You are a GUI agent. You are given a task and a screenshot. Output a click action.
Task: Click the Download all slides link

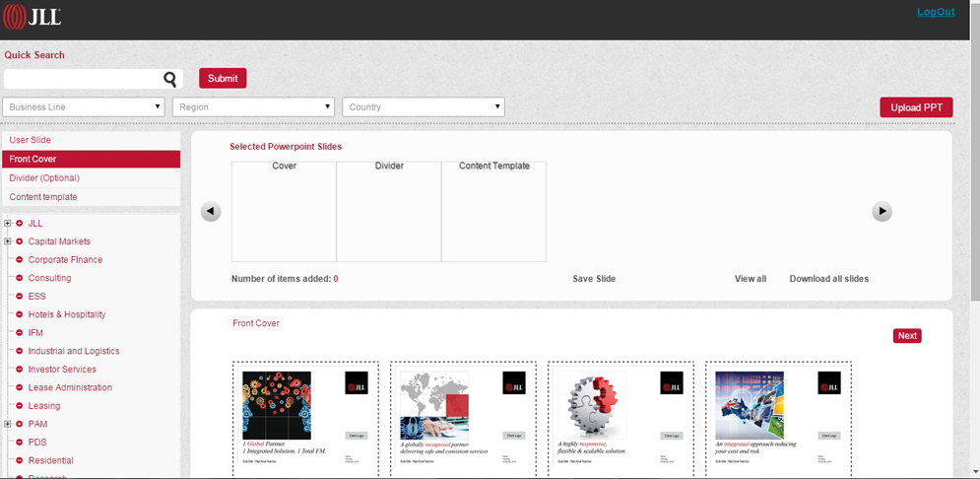point(828,279)
